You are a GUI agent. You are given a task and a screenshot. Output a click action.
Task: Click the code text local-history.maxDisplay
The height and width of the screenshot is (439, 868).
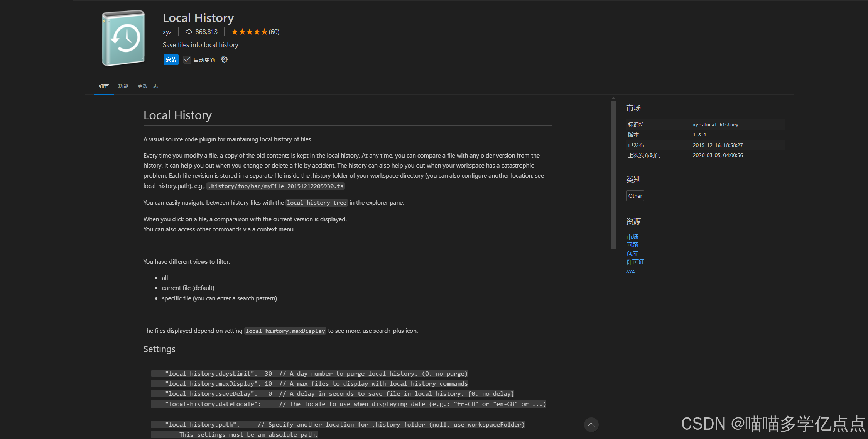point(285,331)
